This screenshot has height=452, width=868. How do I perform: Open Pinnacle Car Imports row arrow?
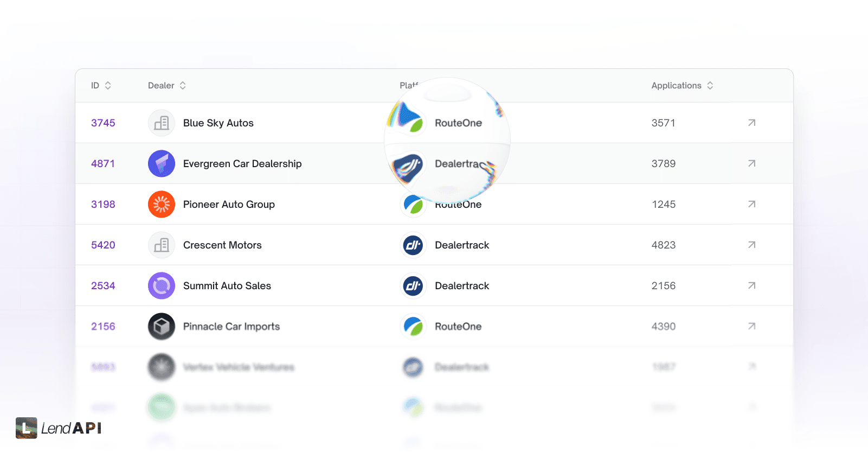pos(752,326)
